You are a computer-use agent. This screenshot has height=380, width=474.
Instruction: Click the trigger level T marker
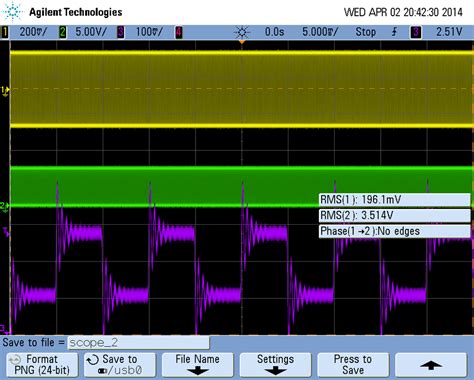pyautogui.click(x=6, y=231)
